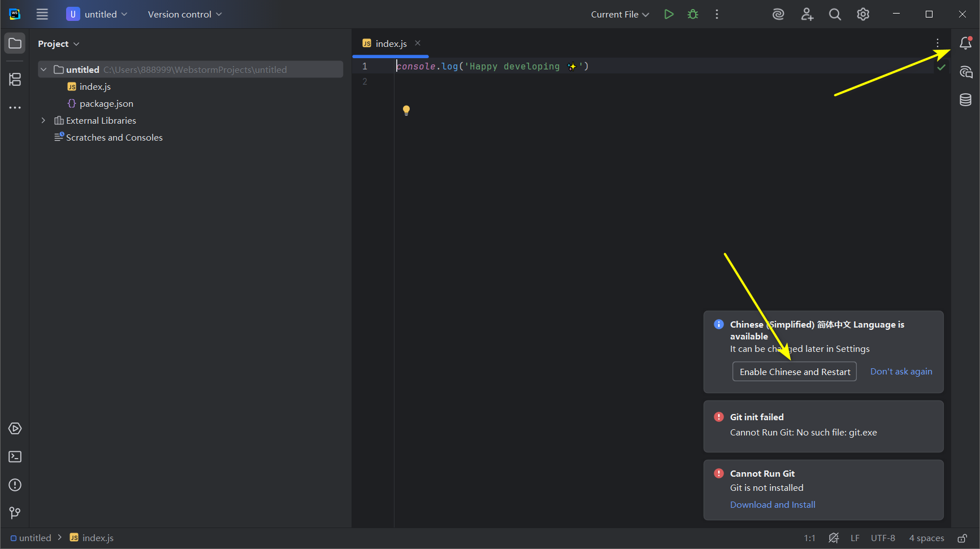Select package.json in project tree

(106, 103)
